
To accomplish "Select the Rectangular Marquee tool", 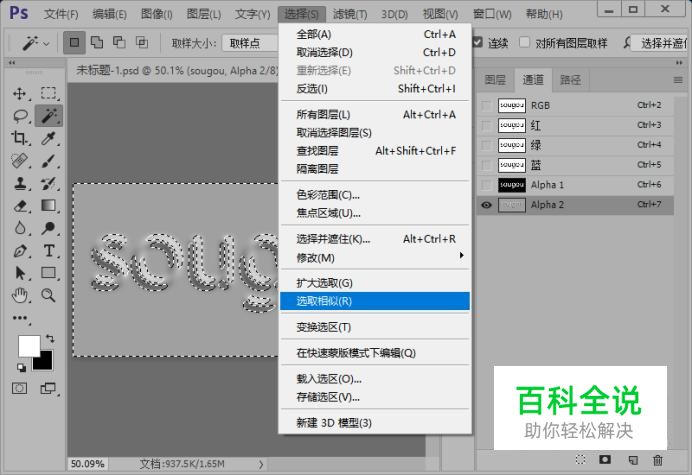I will pos(49,93).
